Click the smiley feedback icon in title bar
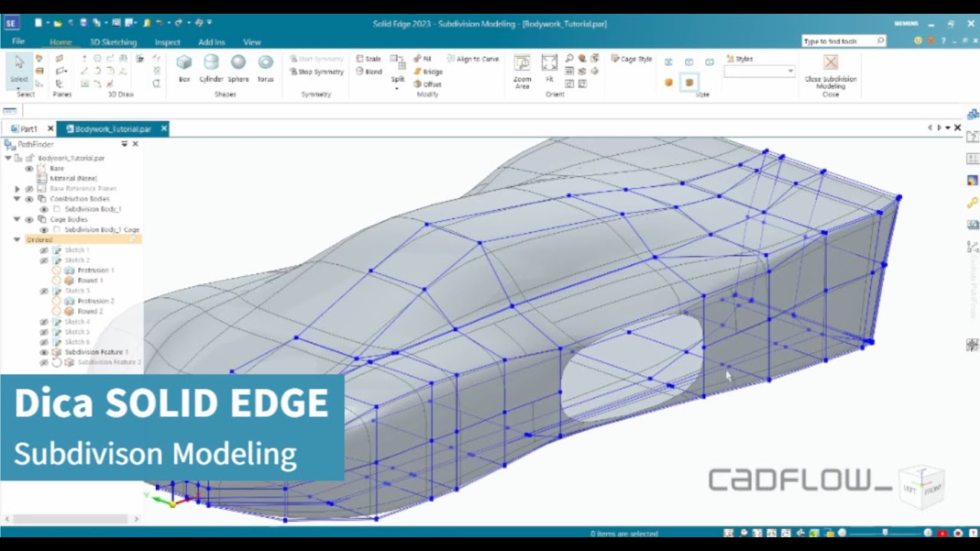Image resolution: width=980 pixels, height=551 pixels. [919, 41]
